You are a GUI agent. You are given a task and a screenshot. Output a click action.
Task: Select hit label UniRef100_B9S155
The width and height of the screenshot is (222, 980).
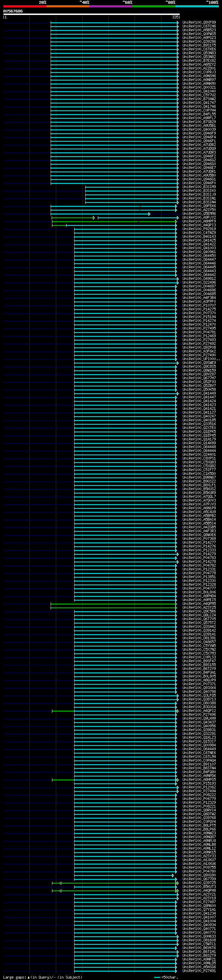pyautogui.click(x=199, y=665)
